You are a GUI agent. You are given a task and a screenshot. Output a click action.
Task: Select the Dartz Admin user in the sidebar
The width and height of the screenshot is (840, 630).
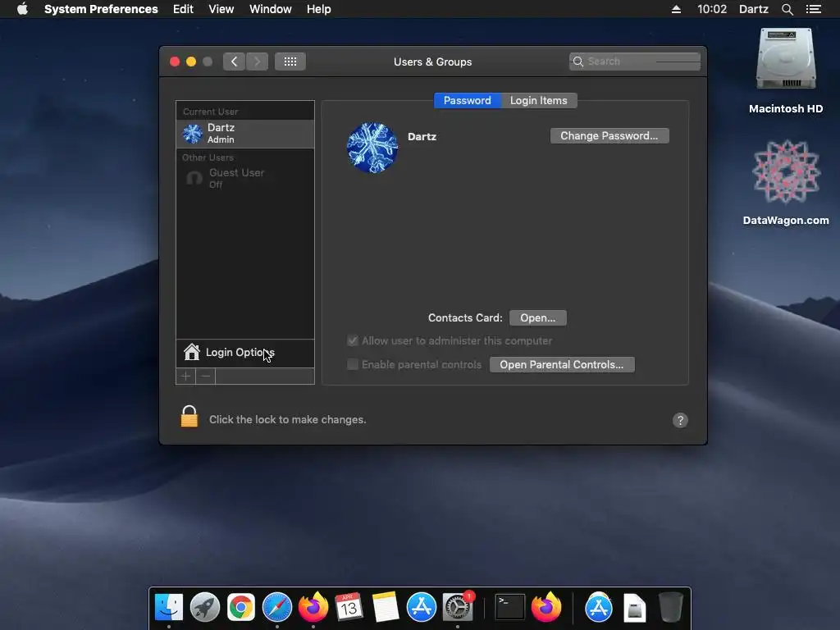coord(244,134)
